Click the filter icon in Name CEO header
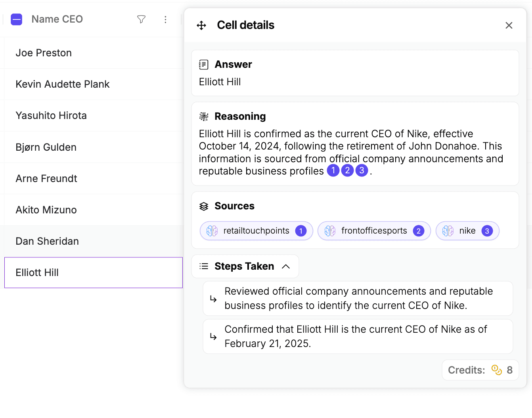 point(141,19)
